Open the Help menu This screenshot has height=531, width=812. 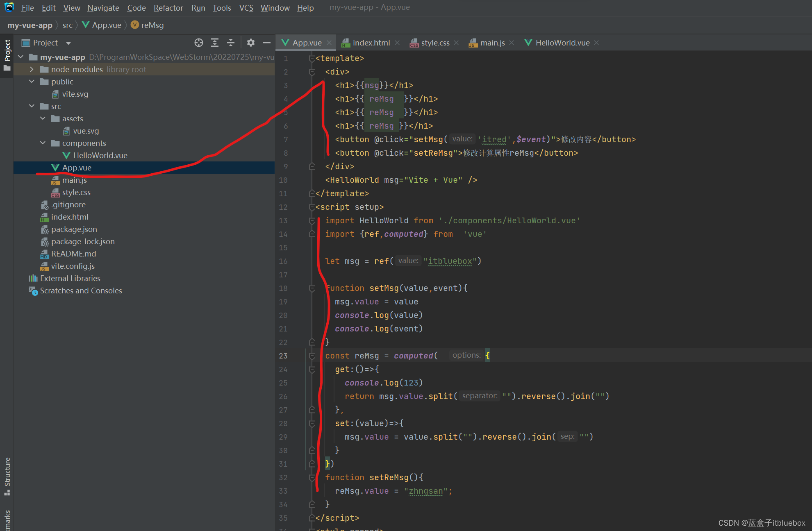coord(305,8)
